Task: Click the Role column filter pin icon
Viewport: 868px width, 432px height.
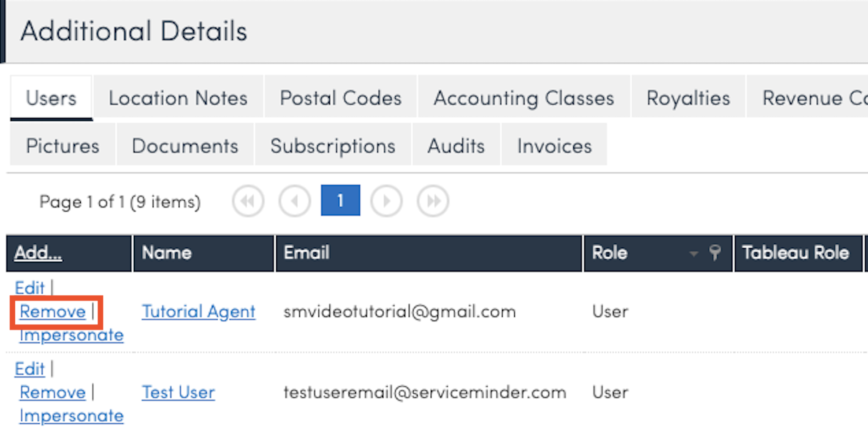Action: [x=715, y=253]
